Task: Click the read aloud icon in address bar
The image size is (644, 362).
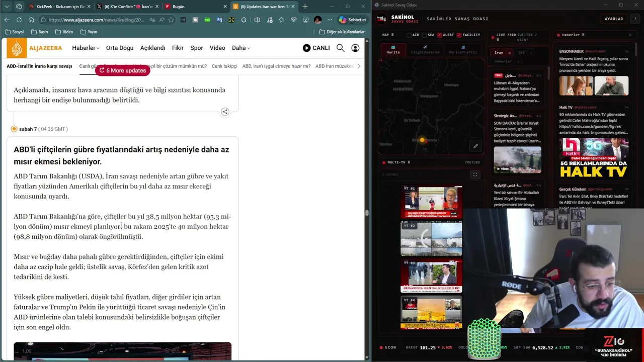Action: (162, 20)
